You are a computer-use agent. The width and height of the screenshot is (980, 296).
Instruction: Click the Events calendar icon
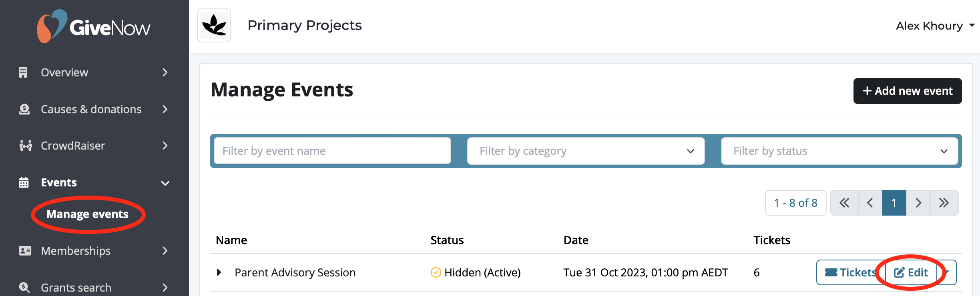tap(24, 182)
